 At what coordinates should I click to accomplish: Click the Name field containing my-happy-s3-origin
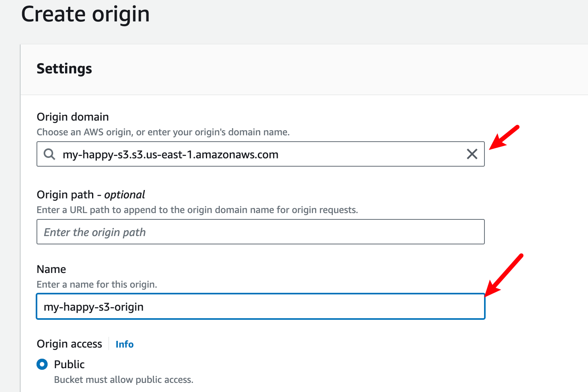261,306
